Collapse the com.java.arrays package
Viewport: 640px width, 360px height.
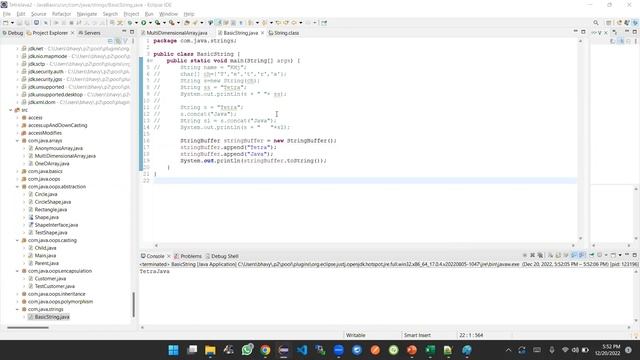pyautogui.click(x=17, y=141)
